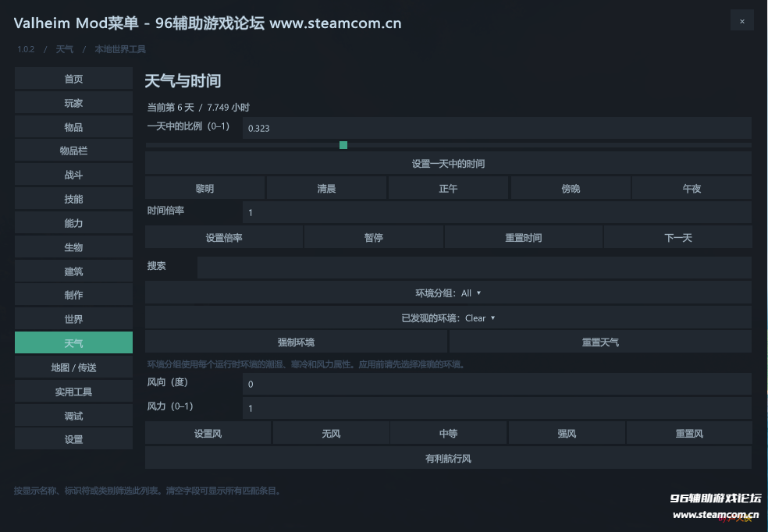
Task: Select the 制作 sidebar tab
Action: [x=73, y=295]
